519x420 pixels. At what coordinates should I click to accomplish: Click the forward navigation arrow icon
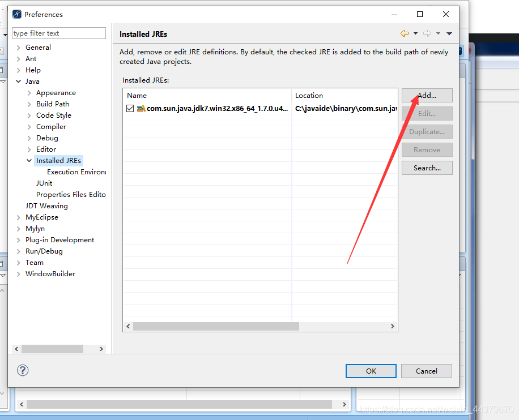(x=427, y=33)
